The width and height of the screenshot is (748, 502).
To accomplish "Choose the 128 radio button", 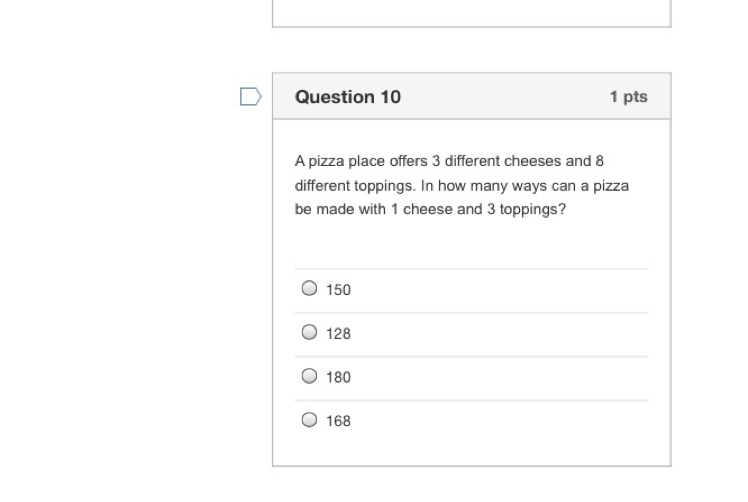I will (309, 333).
